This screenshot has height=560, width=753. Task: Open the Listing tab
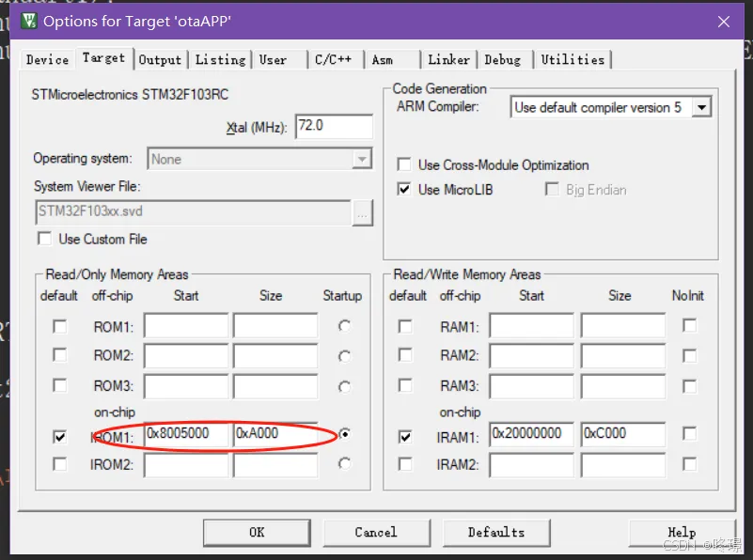pos(220,60)
